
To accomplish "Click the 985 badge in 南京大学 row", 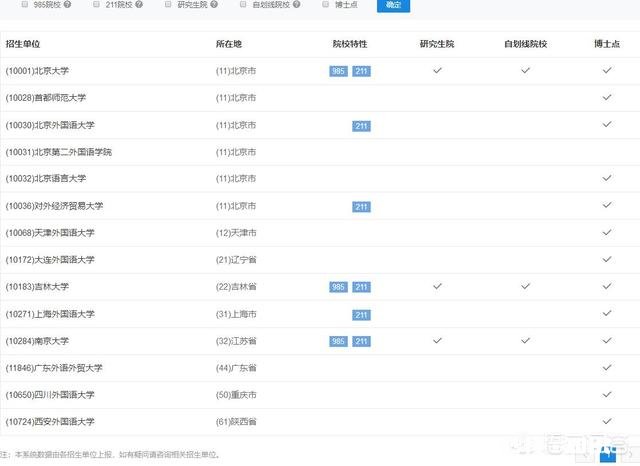I will click(338, 341).
